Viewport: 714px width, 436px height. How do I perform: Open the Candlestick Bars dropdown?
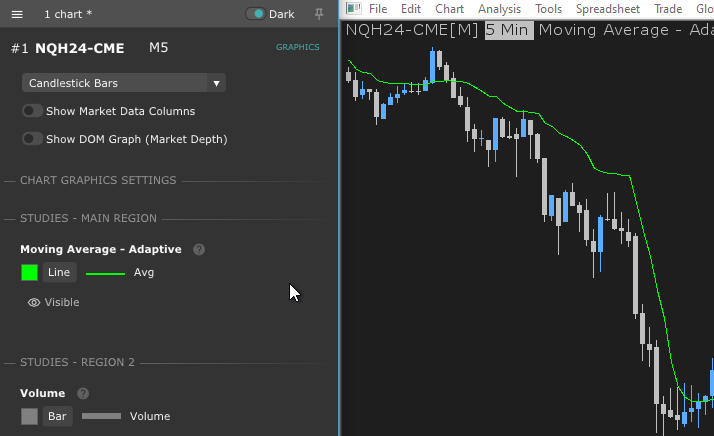coord(124,83)
